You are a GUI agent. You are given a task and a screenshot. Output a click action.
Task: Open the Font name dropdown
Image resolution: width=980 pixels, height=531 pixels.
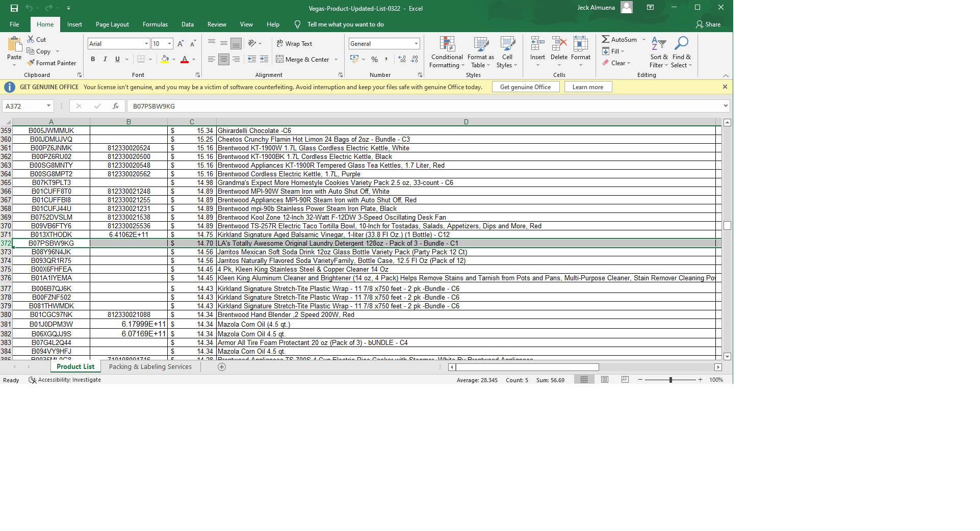coord(146,44)
